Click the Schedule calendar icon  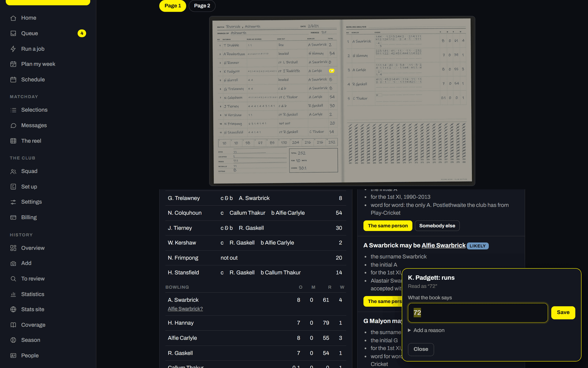(x=13, y=79)
